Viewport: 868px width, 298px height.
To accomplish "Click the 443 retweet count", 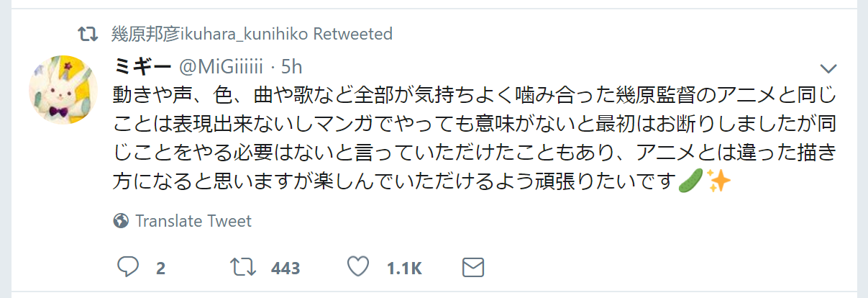I will [285, 268].
